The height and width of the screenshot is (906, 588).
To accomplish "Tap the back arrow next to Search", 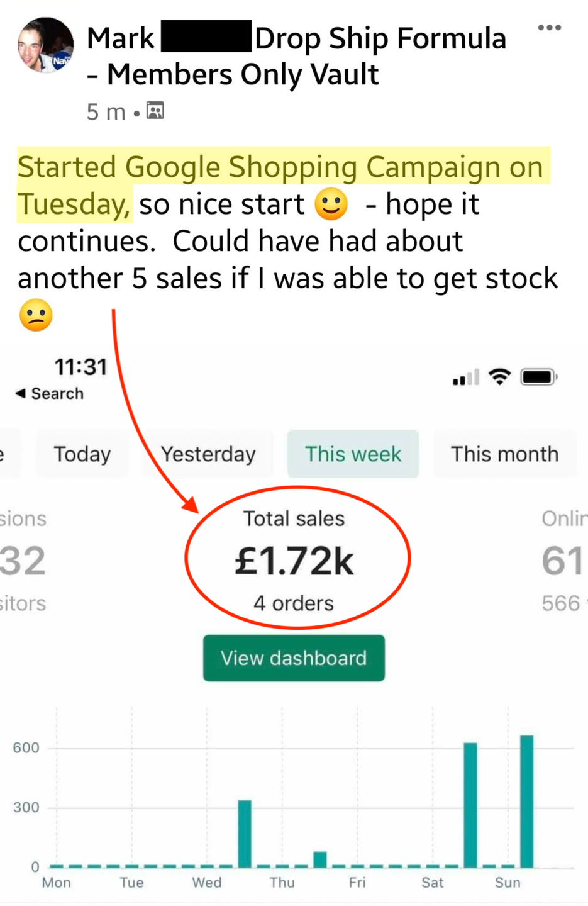I will coord(21,393).
